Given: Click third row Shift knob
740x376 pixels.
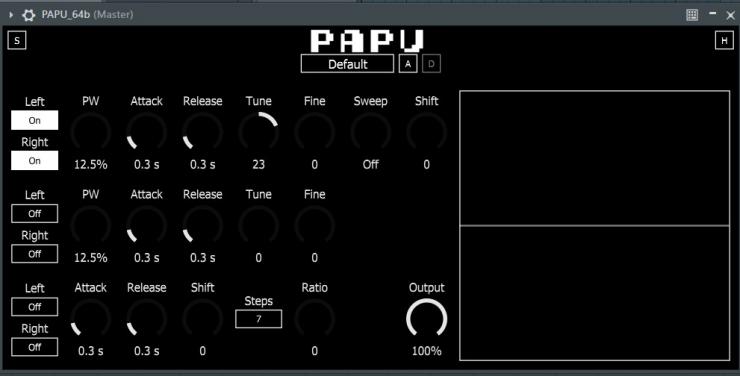Looking at the screenshot, I should [202, 319].
